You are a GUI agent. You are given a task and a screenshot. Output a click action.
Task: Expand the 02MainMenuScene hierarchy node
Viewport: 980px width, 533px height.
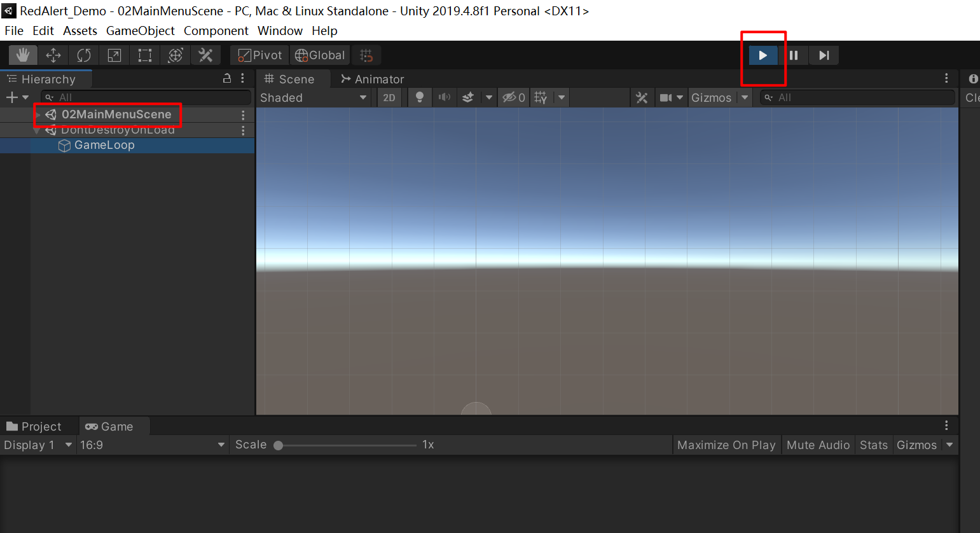38,115
